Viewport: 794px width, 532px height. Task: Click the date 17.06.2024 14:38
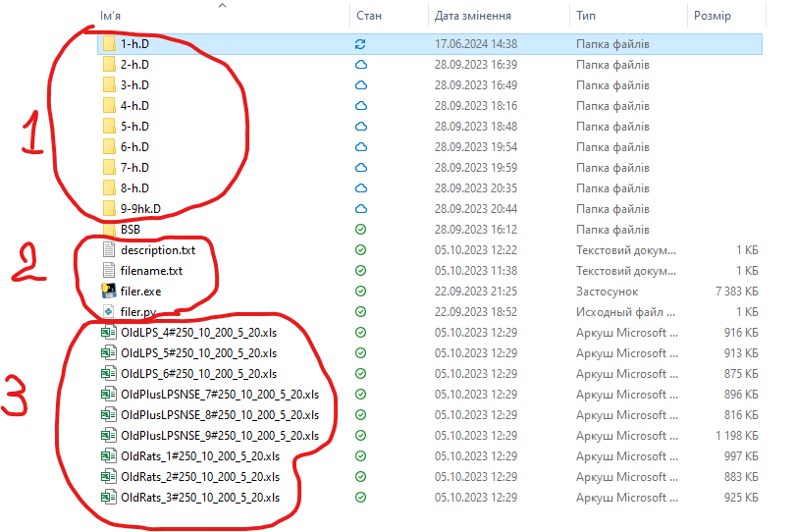(x=476, y=44)
